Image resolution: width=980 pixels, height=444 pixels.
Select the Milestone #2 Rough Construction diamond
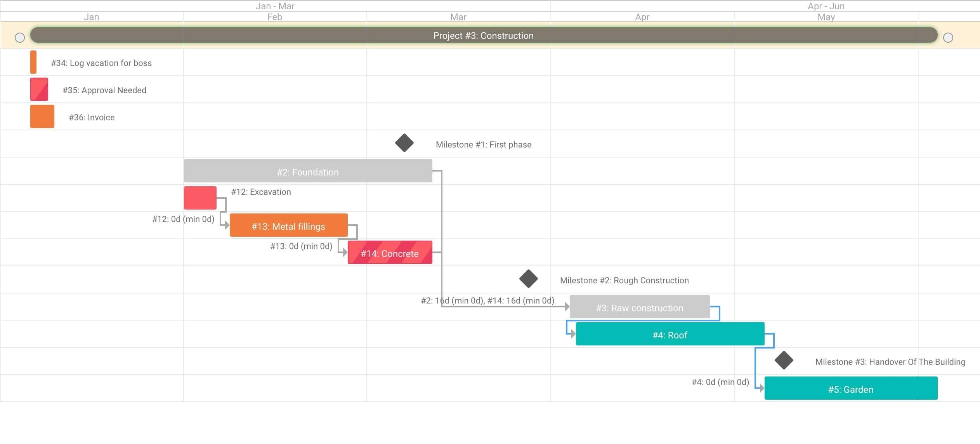pyautogui.click(x=529, y=278)
